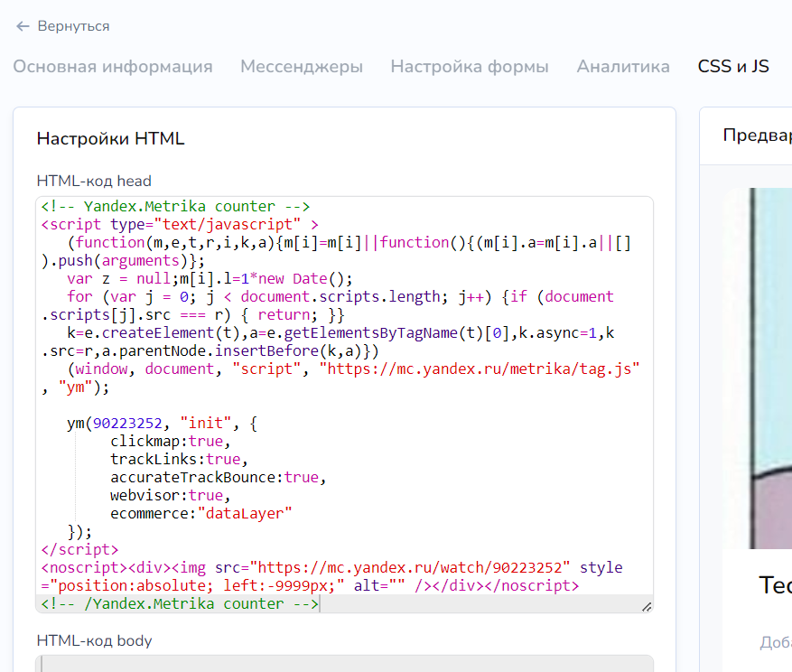The height and width of the screenshot is (672, 792).
Task: Open the Настройка формы tab
Action: [470, 66]
